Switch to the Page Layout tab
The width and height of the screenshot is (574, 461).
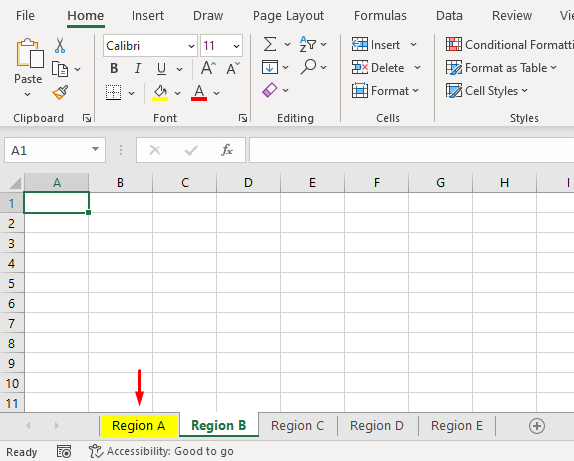point(288,16)
